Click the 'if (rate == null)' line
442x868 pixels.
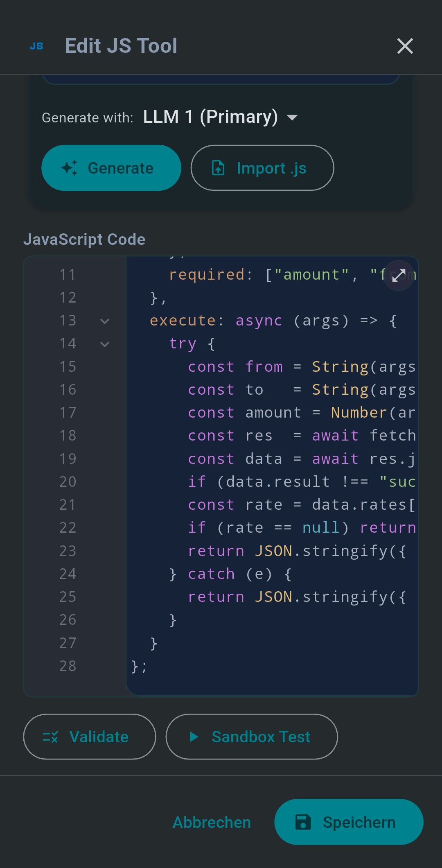(x=302, y=528)
